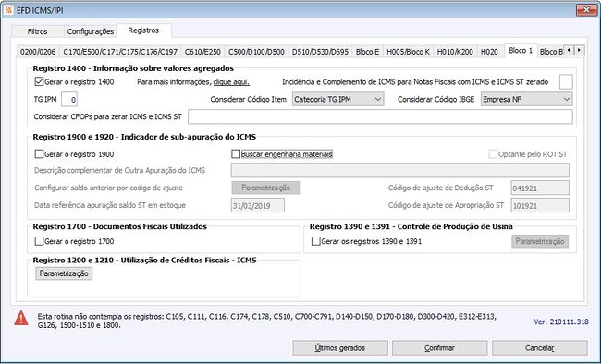Screen dimensions: 601x364
Task: Uncheck Gerar o registro 1400
Action: click(39, 81)
